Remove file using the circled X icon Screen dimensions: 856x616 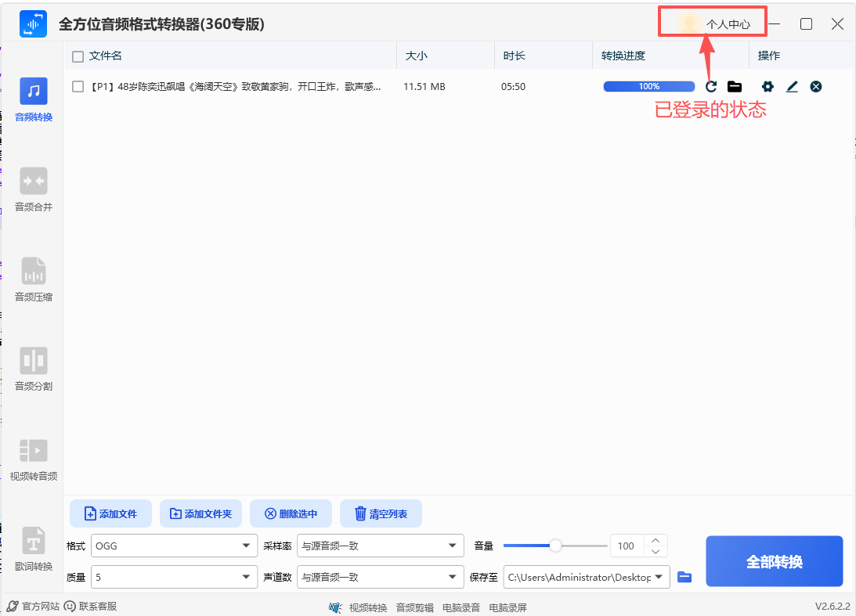click(816, 87)
